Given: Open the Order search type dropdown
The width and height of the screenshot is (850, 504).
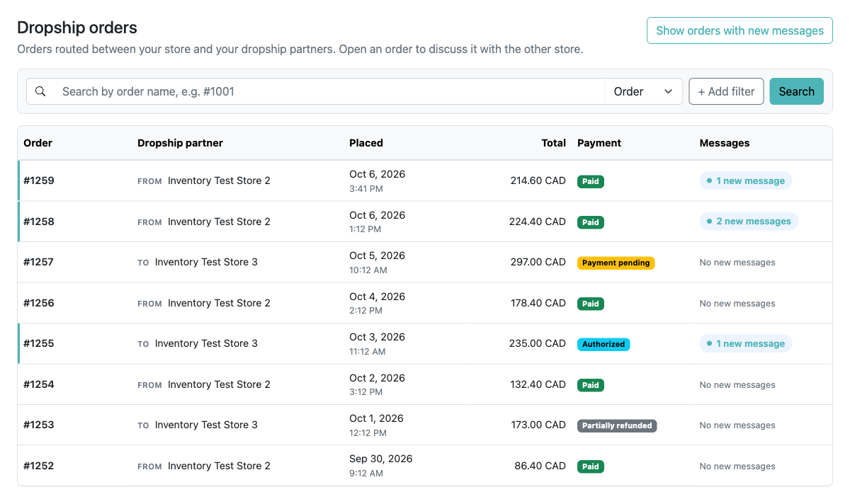Looking at the screenshot, I should coord(643,91).
